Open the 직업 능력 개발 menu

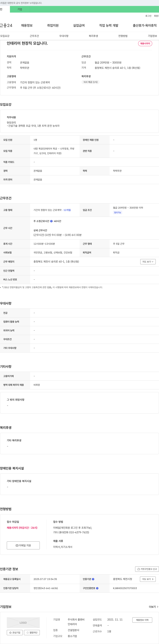pos(109,25)
